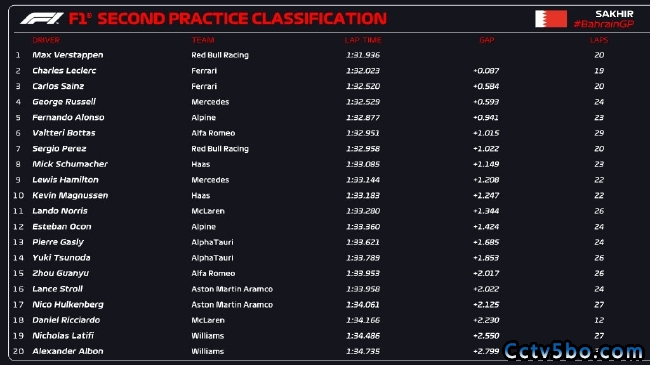
Task: Click Daniel Ricciardo lap count 12
Action: coord(599,320)
